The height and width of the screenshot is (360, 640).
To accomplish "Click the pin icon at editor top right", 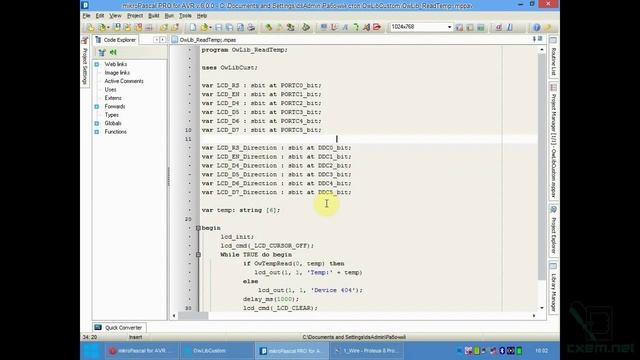I will [534, 39].
